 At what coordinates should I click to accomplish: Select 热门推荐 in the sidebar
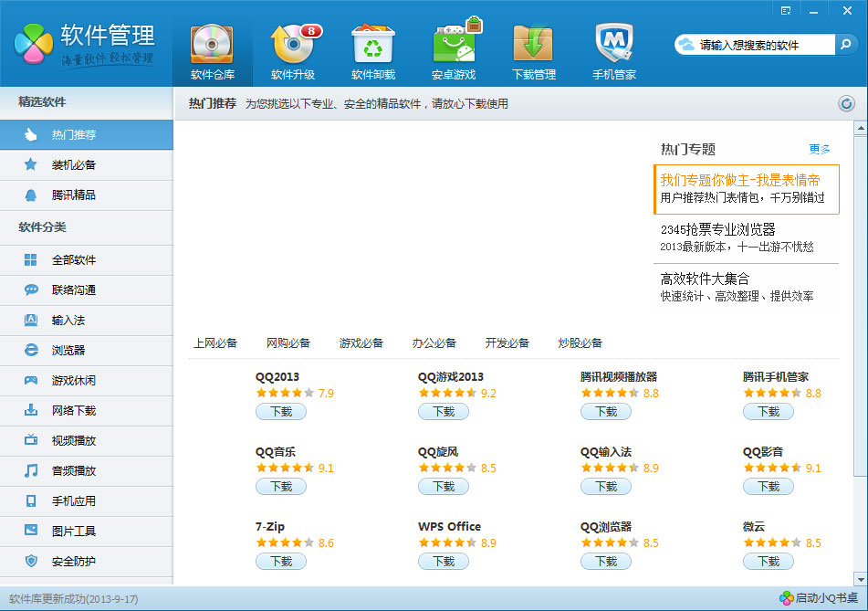pyautogui.click(x=87, y=134)
